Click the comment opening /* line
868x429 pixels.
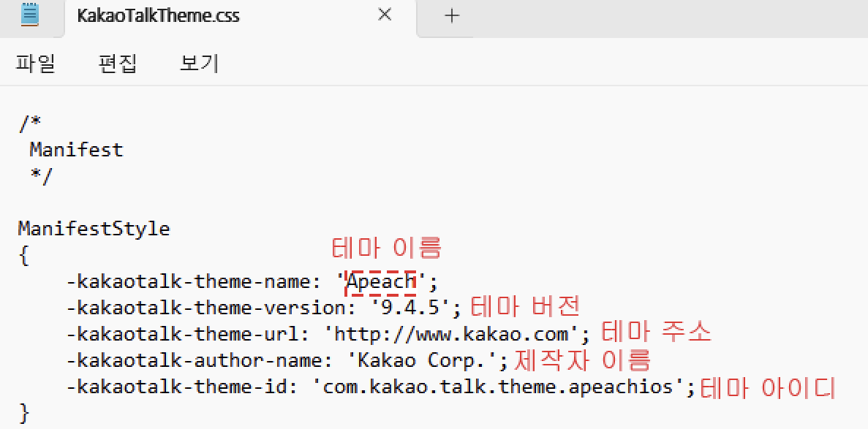point(31,124)
